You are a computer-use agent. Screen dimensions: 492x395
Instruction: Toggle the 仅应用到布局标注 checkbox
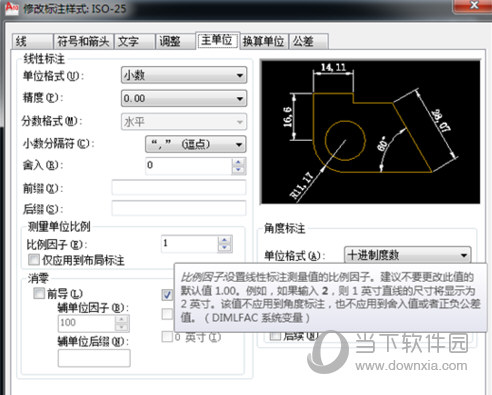(34, 259)
